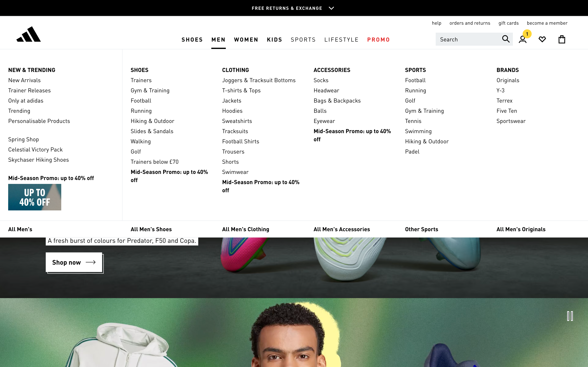
Task: Open New Arrivals under New & Trending
Action: tap(24, 80)
